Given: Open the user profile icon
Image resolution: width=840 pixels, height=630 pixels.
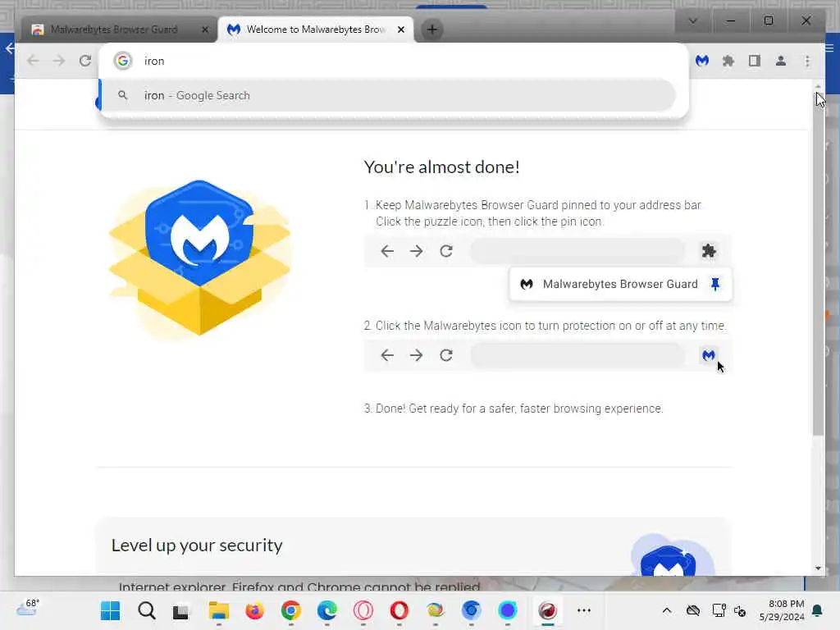Looking at the screenshot, I should [x=781, y=61].
